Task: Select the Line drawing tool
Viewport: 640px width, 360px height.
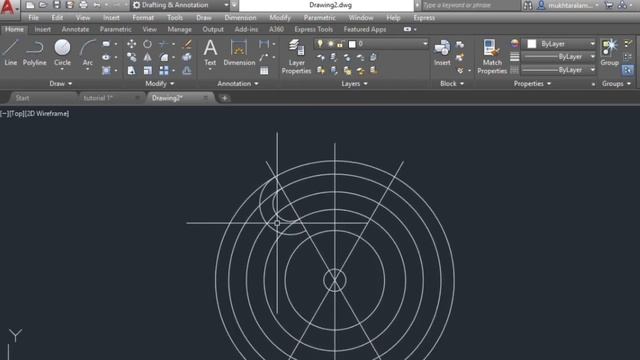Action: [x=11, y=52]
